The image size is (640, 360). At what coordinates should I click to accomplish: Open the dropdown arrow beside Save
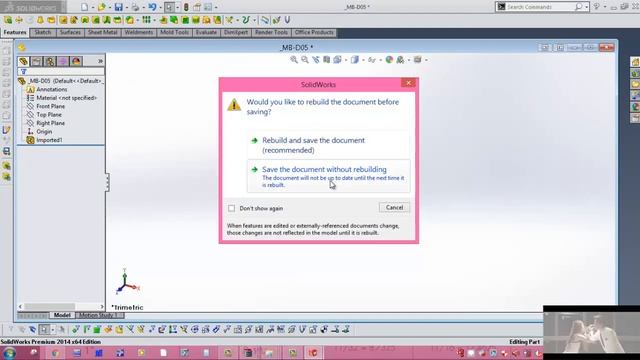127,7
